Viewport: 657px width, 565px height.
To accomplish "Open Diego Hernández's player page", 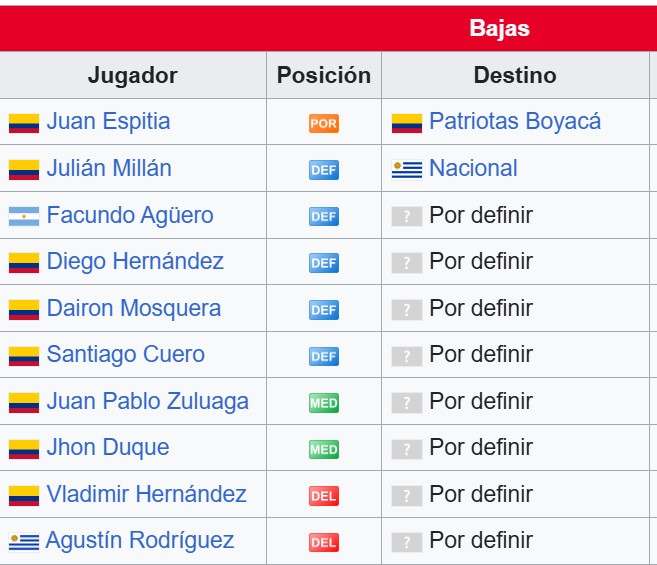I will 135,262.
